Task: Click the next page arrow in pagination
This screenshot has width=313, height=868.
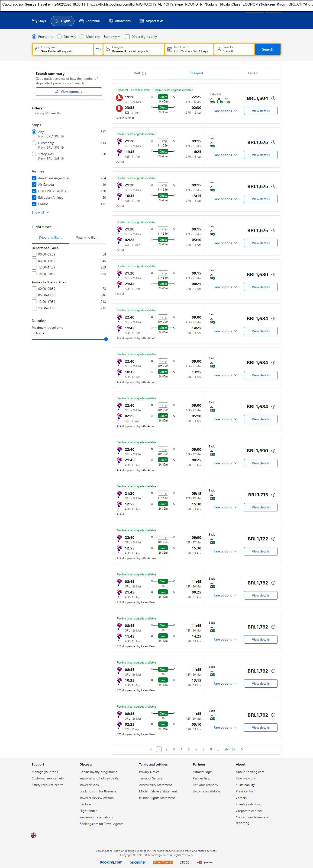Action: (x=242, y=749)
